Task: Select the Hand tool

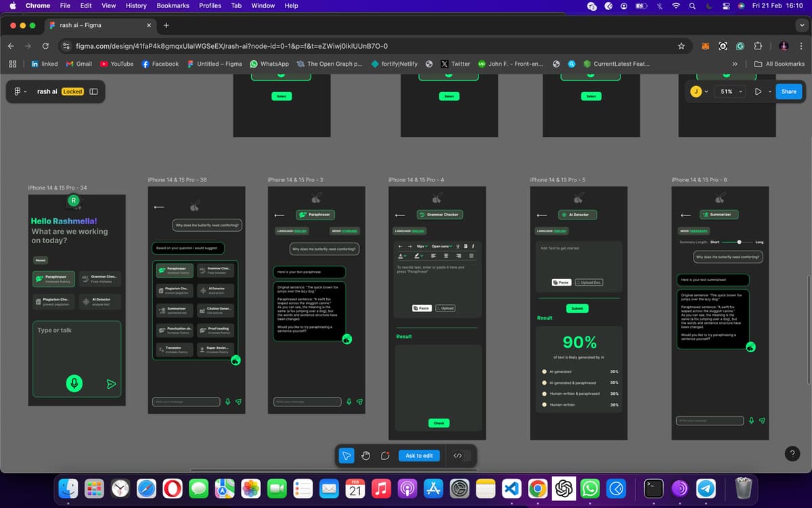Action: [366, 456]
